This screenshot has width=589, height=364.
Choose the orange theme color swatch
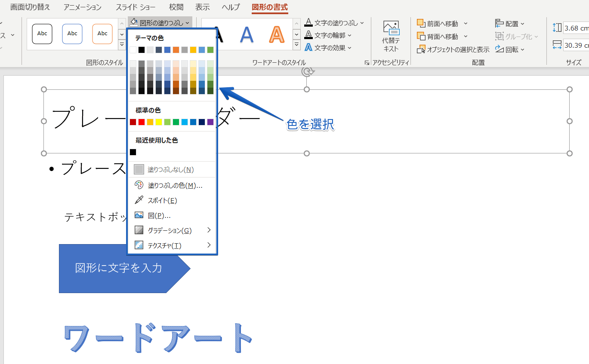tap(176, 50)
